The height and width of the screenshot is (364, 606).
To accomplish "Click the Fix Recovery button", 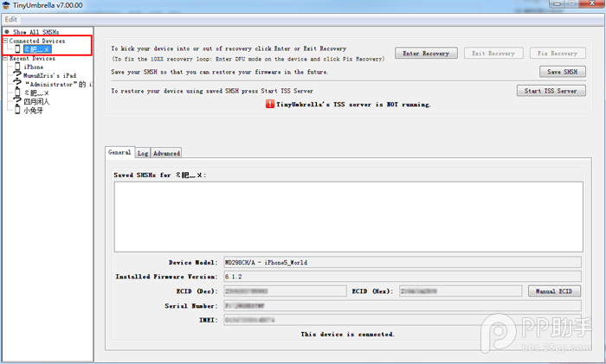I will pyautogui.click(x=558, y=54).
